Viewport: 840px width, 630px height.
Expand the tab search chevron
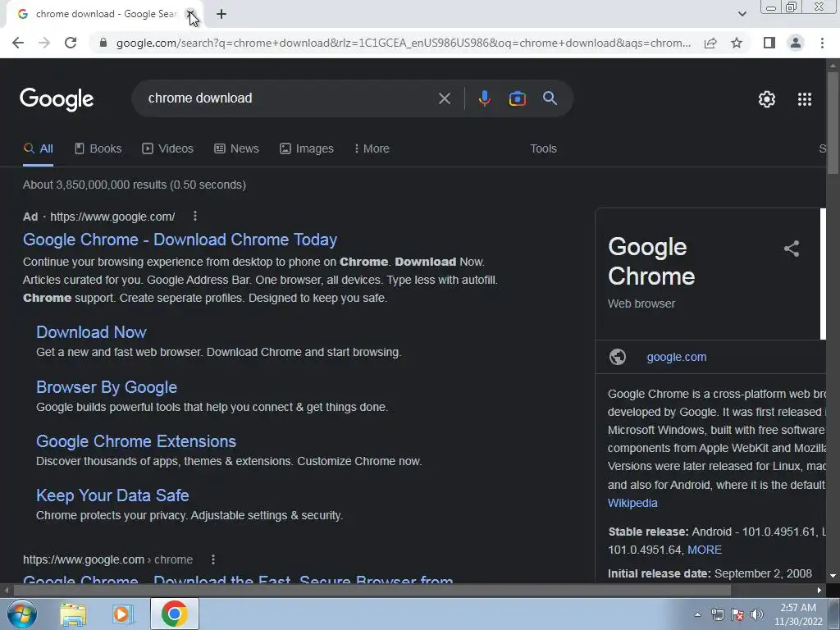click(742, 14)
